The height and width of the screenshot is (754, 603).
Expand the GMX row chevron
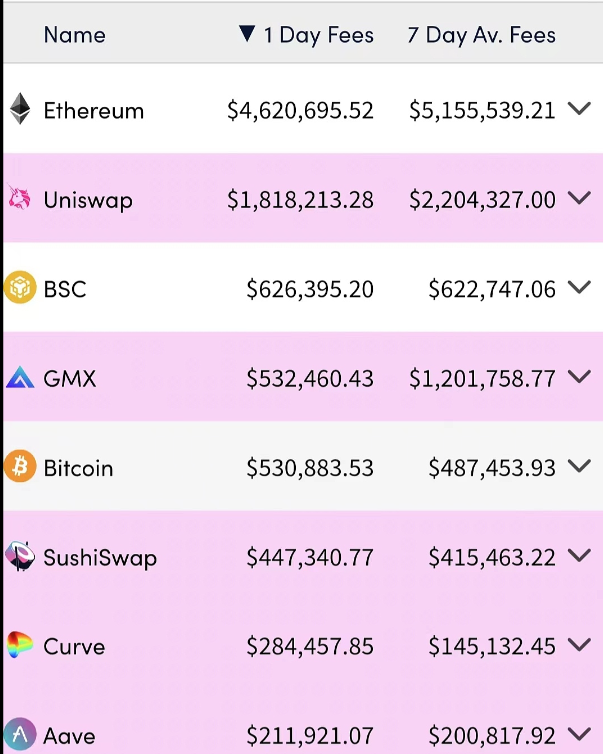point(579,378)
